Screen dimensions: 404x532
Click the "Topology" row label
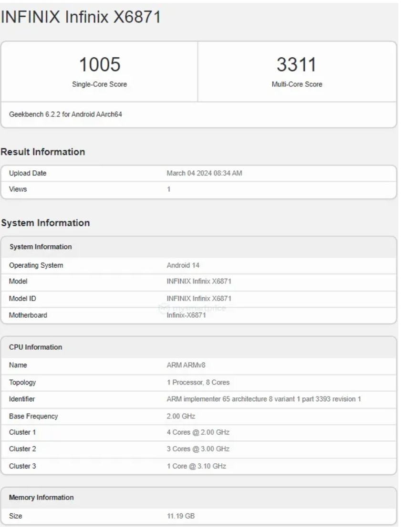pyautogui.click(x=22, y=382)
